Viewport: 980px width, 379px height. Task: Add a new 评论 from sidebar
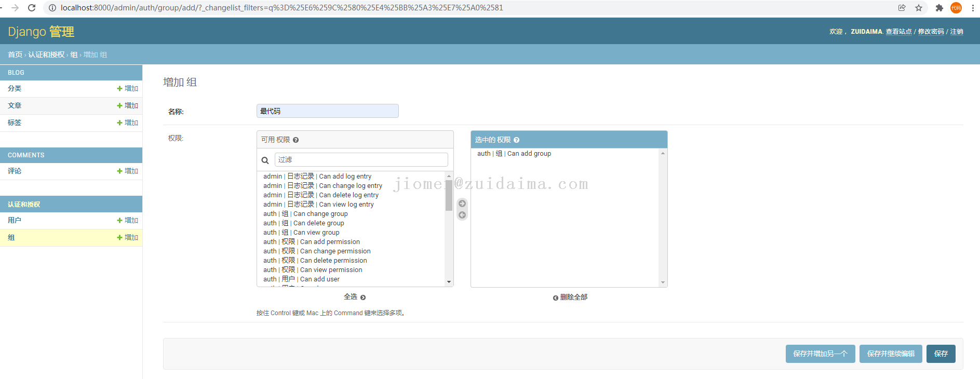tap(128, 171)
